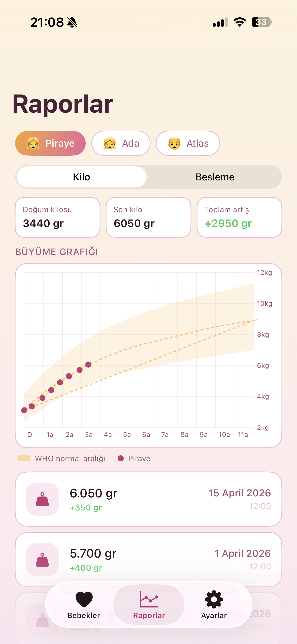Screen dimensions: 297x644
Task: Tap the WHO normal aralığı legend swatch
Action: coord(24,458)
